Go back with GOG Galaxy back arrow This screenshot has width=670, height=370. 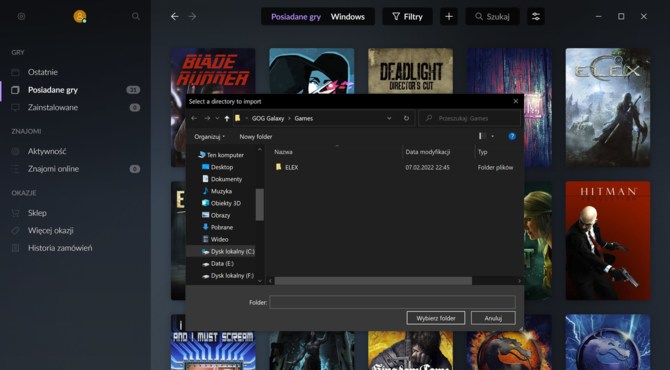coord(174,16)
